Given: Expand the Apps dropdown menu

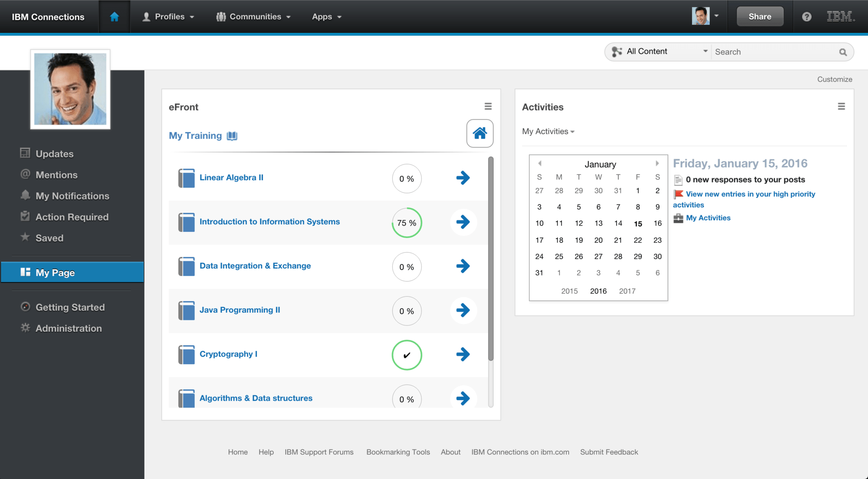Looking at the screenshot, I should [x=326, y=17].
